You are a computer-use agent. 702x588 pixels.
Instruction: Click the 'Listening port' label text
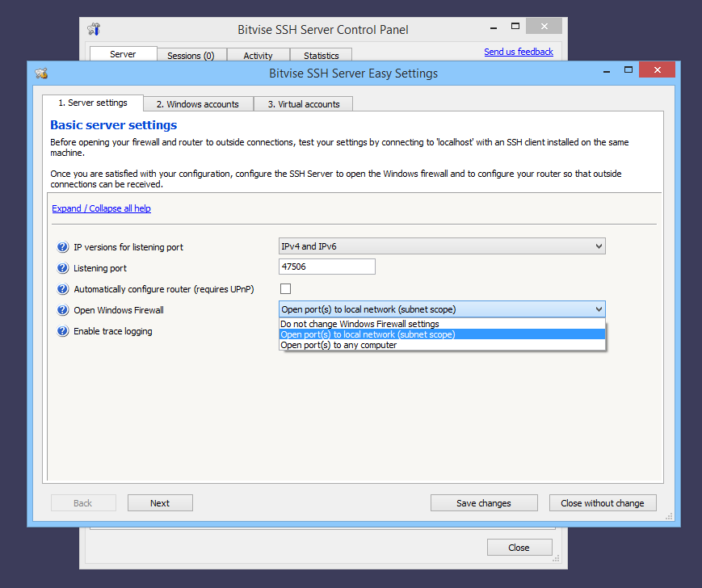point(100,268)
